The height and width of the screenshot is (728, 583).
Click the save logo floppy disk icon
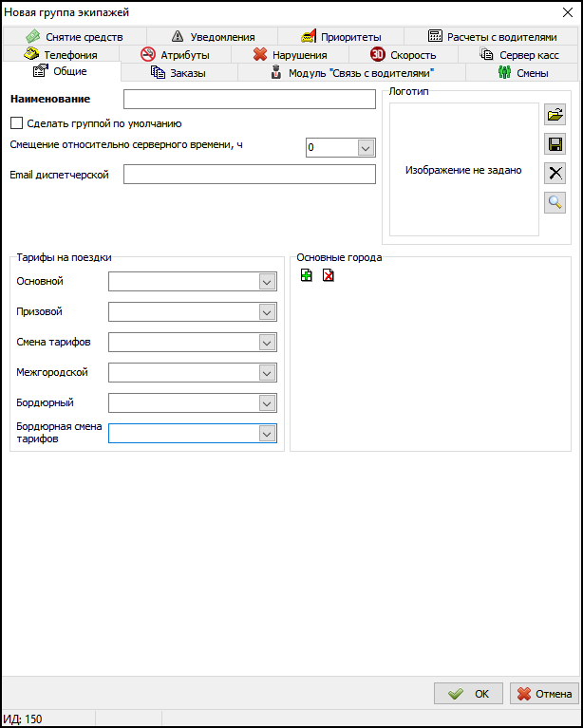[555, 144]
